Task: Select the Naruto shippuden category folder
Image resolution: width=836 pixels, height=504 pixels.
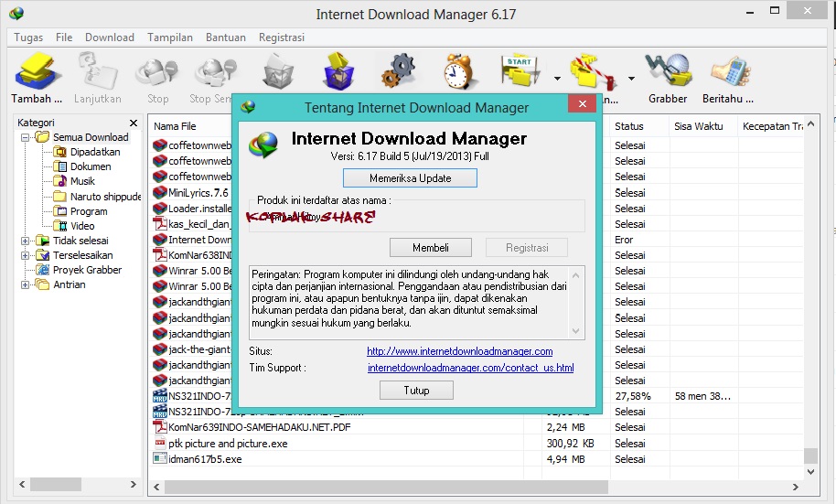Action: tap(105, 197)
